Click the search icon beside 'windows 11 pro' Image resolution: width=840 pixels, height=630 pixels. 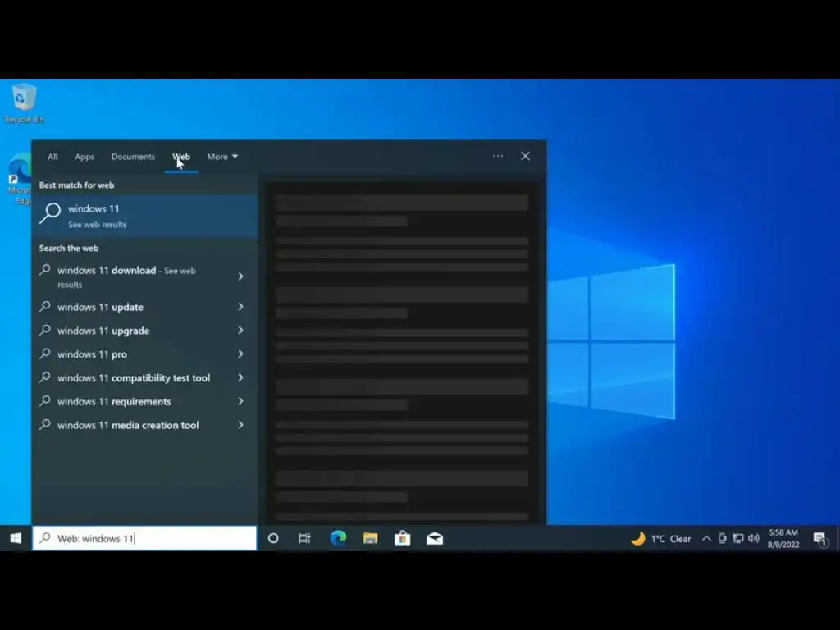pyautogui.click(x=46, y=353)
